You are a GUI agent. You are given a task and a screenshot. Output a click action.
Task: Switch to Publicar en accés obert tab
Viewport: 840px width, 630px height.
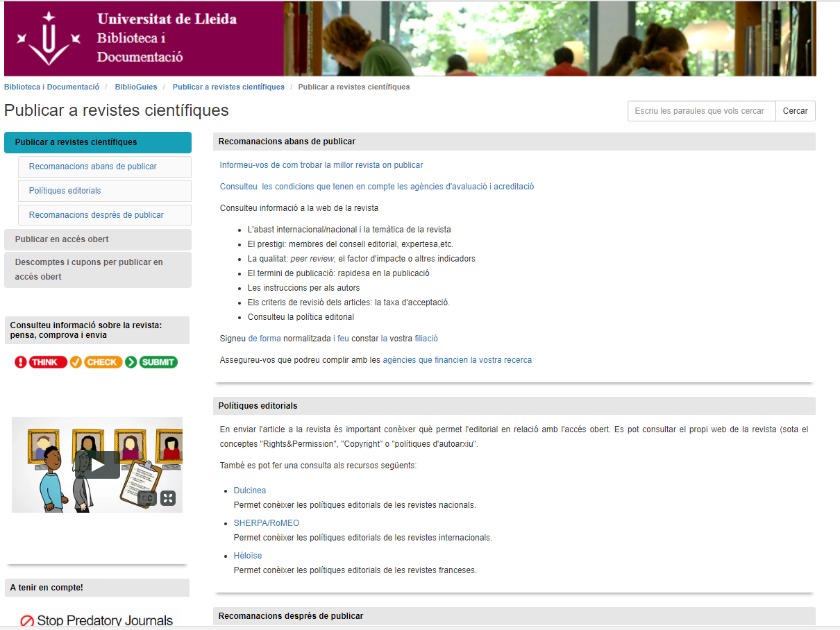(x=97, y=239)
